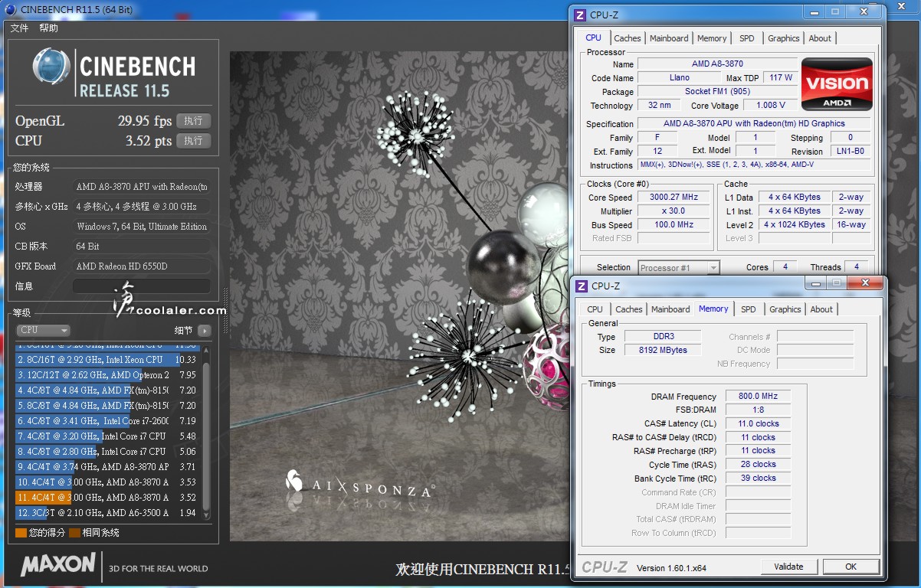Switch to Graphics tab in lower CPU-Z

[x=785, y=309]
